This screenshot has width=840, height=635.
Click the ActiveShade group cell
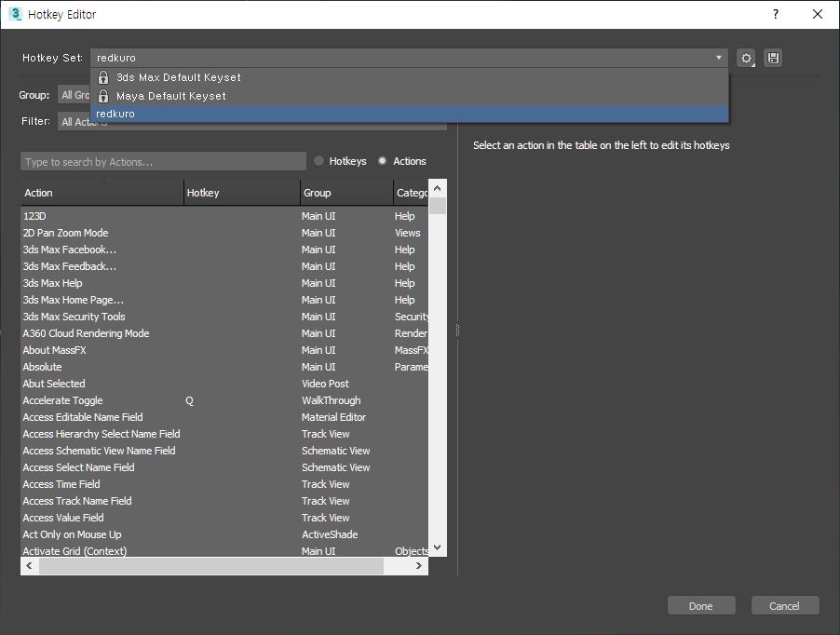coord(330,534)
